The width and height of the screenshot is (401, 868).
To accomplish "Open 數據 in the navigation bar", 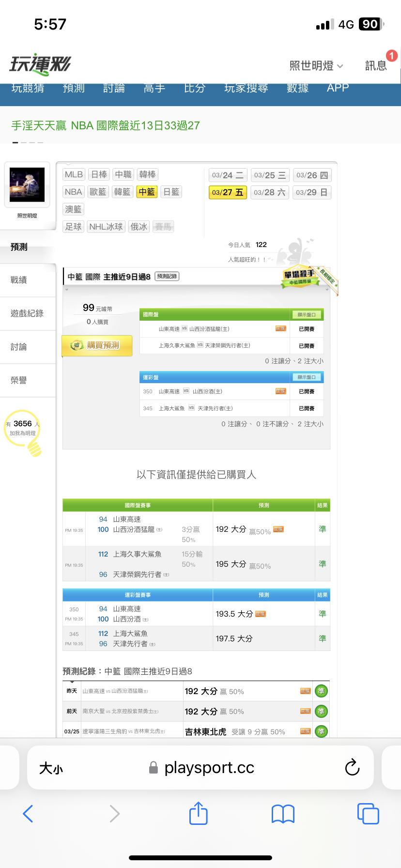I will [297, 88].
